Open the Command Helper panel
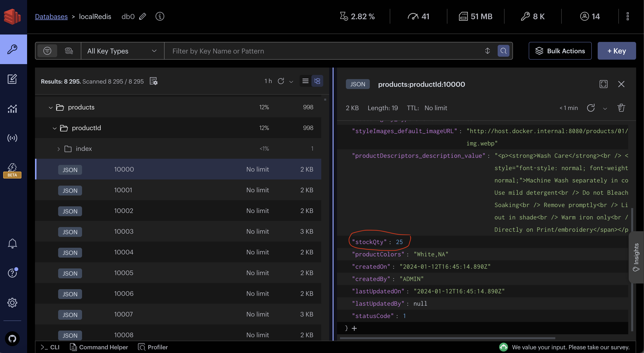The image size is (644, 353). 99,347
